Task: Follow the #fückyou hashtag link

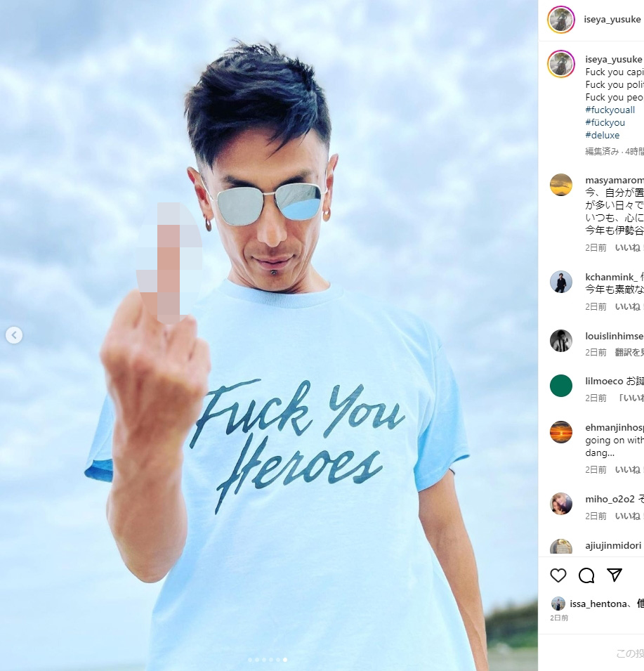Action: click(605, 123)
